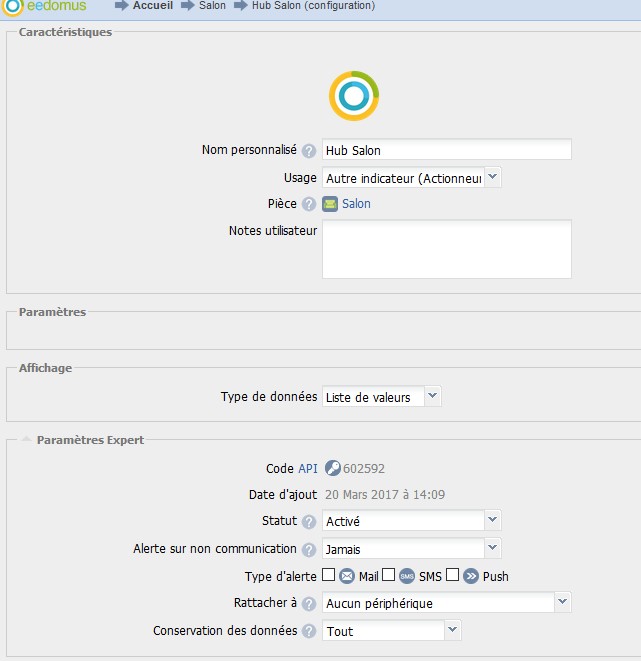The height and width of the screenshot is (661, 641).
Task: Click the API code value 602592
Action: [x=364, y=469]
